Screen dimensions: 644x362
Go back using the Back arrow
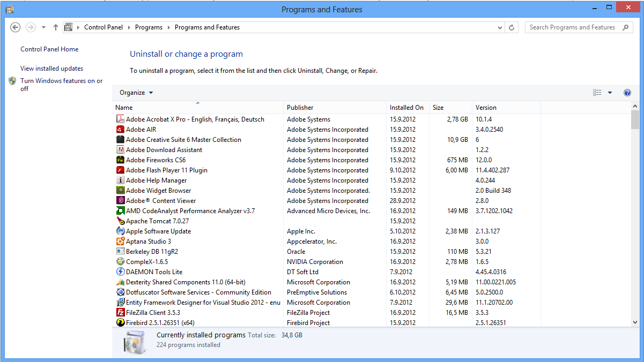pos(16,27)
